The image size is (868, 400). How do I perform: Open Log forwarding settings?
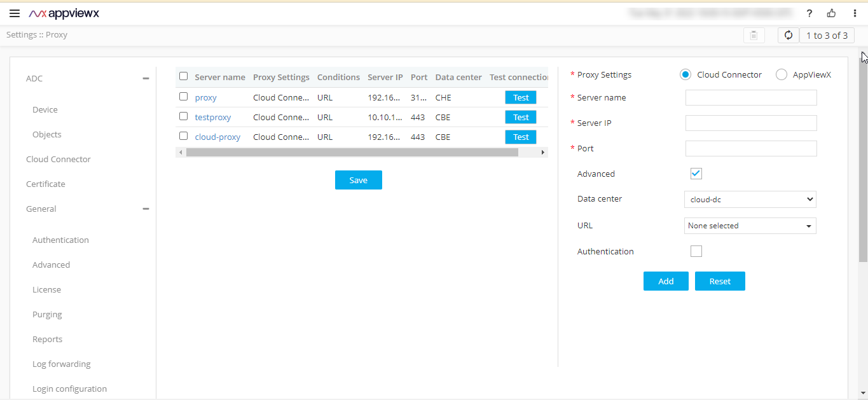click(62, 364)
